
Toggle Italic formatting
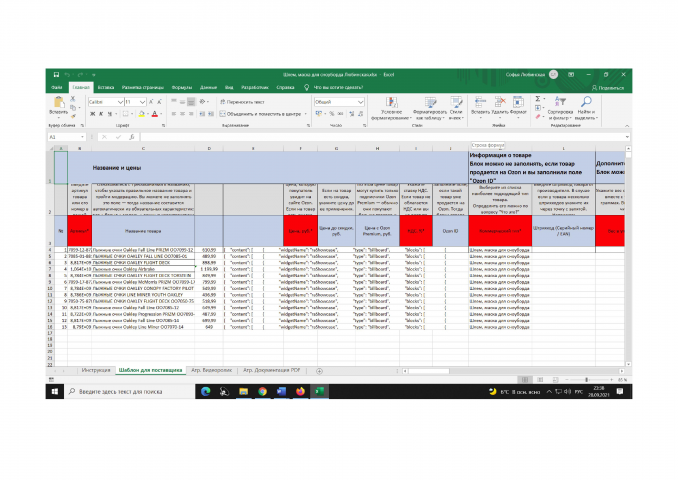100,115
